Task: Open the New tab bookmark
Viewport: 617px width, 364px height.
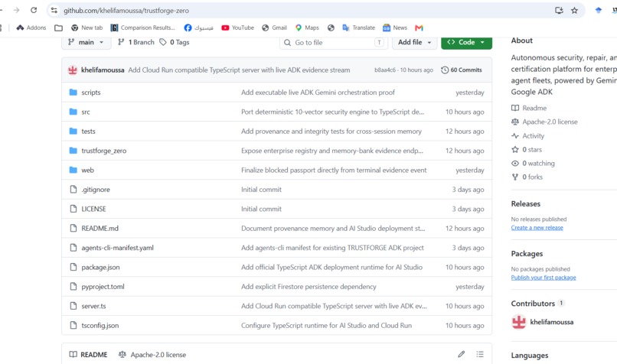Action: tap(87, 28)
